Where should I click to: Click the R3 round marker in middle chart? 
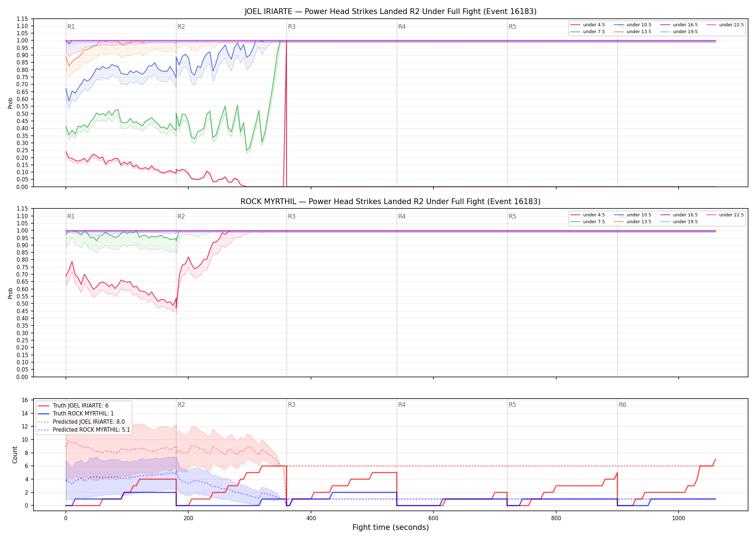pos(292,216)
